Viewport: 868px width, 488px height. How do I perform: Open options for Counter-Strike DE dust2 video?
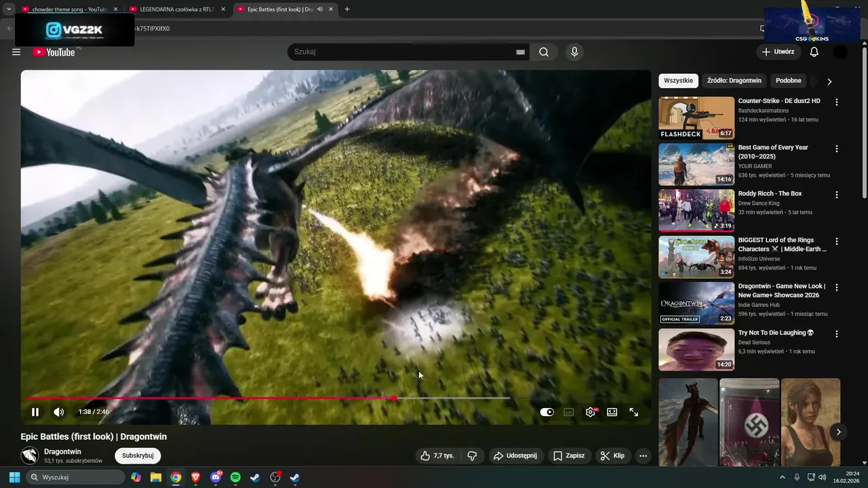coord(837,102)
